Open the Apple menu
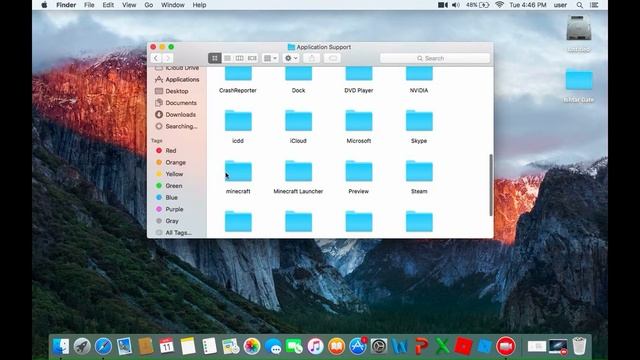 44,5
